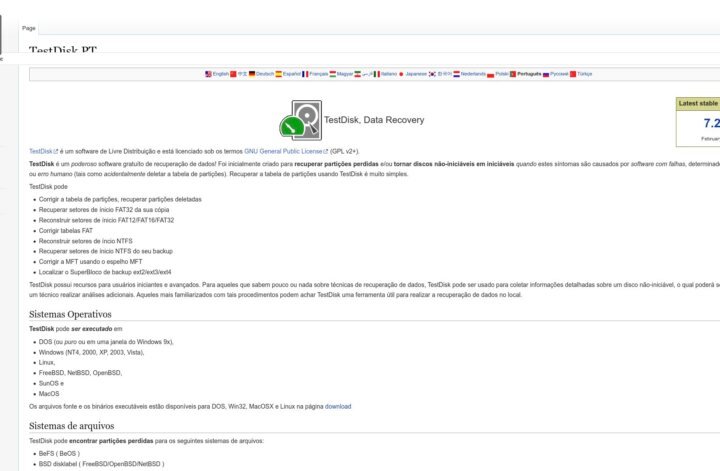This screenshot has height=471, width=720.
Task: Switch to the Русский language link
Action: pos(559,74)
